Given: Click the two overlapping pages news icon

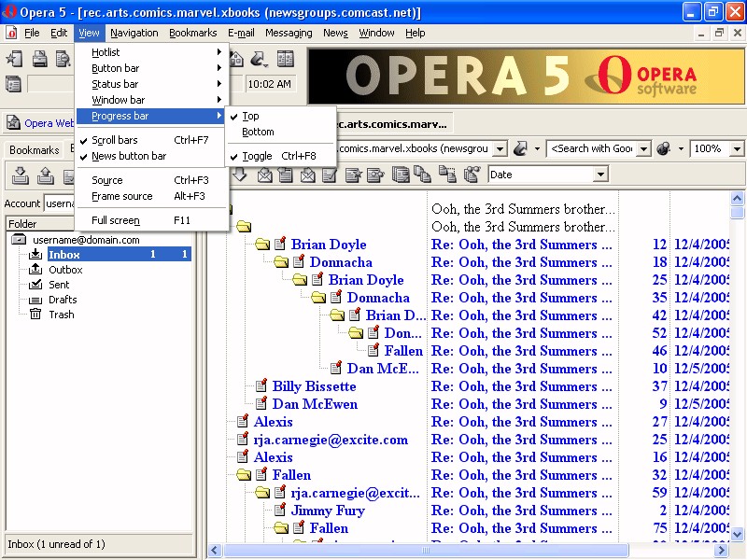Looking at the screenshot, I should (x=422, y=175).
